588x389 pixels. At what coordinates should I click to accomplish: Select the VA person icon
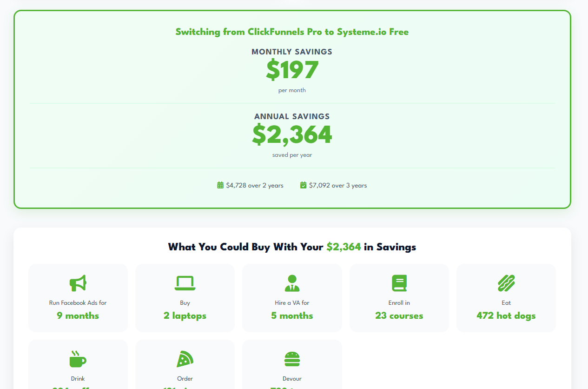(x=292, y=282)
